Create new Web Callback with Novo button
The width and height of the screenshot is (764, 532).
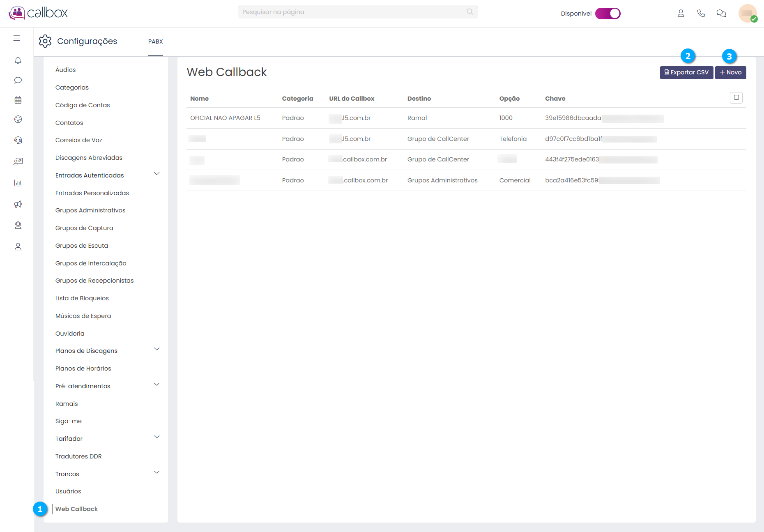[x=730, y=73]
